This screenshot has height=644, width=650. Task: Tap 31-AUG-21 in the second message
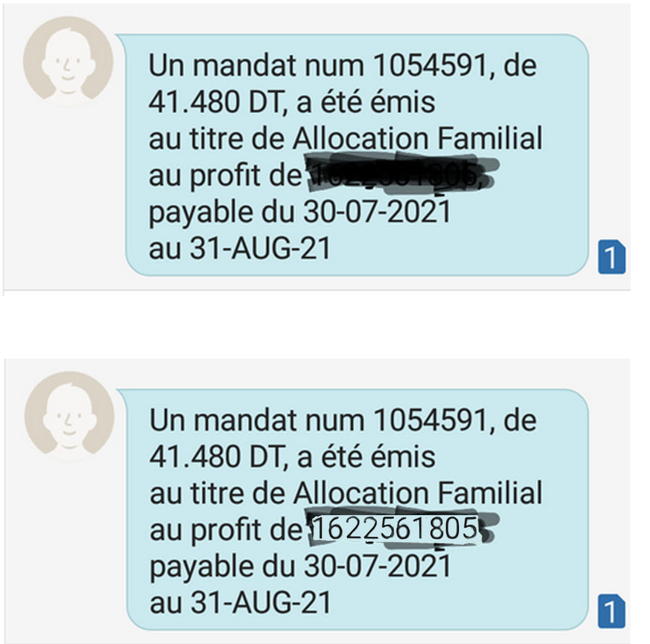(261, 603)
